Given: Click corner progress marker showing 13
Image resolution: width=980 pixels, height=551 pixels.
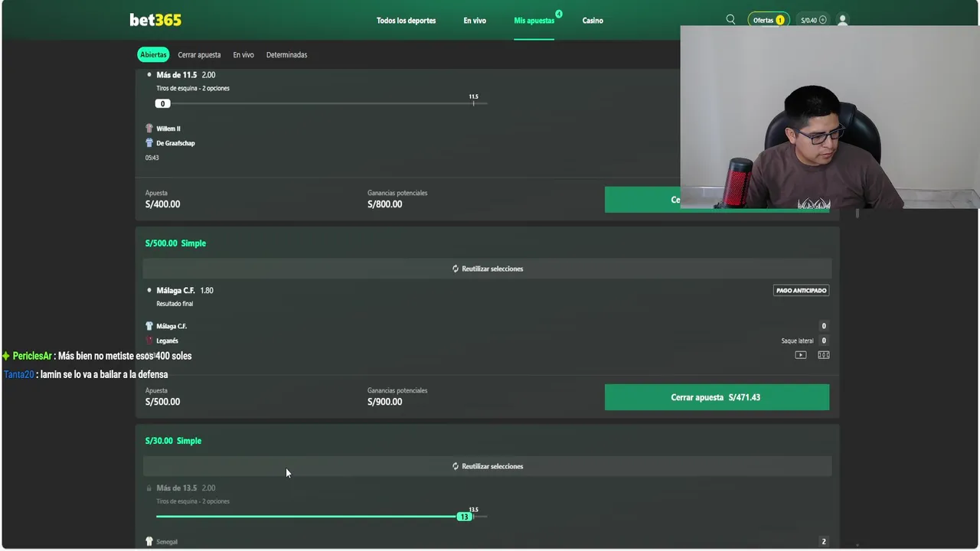Looking at the screenshot, I should pos(463,517).
